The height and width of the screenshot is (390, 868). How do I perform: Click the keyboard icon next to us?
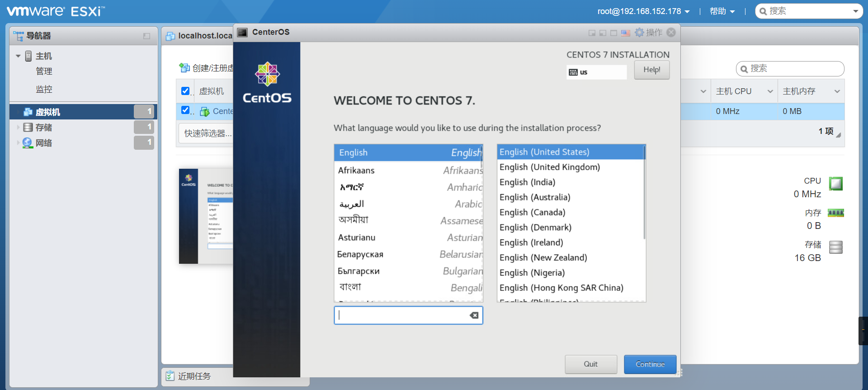(573, 72)
